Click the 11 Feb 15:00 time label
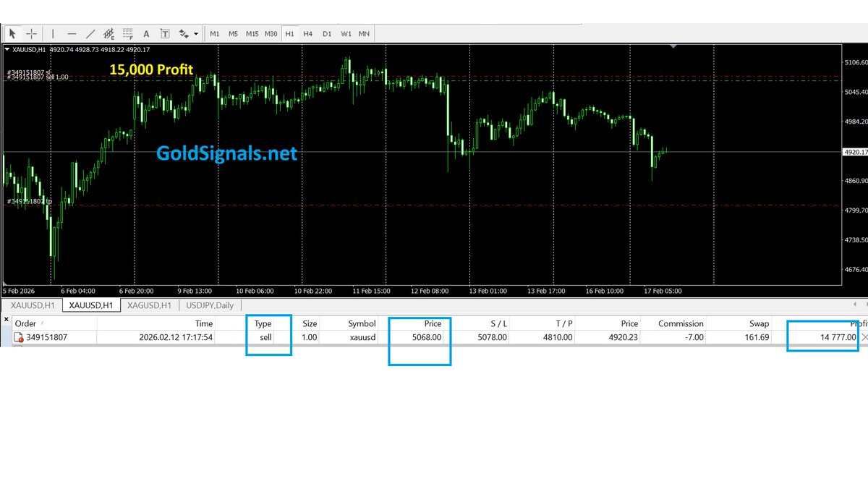This screenshot has height=489, width=868. click(371, 291)
